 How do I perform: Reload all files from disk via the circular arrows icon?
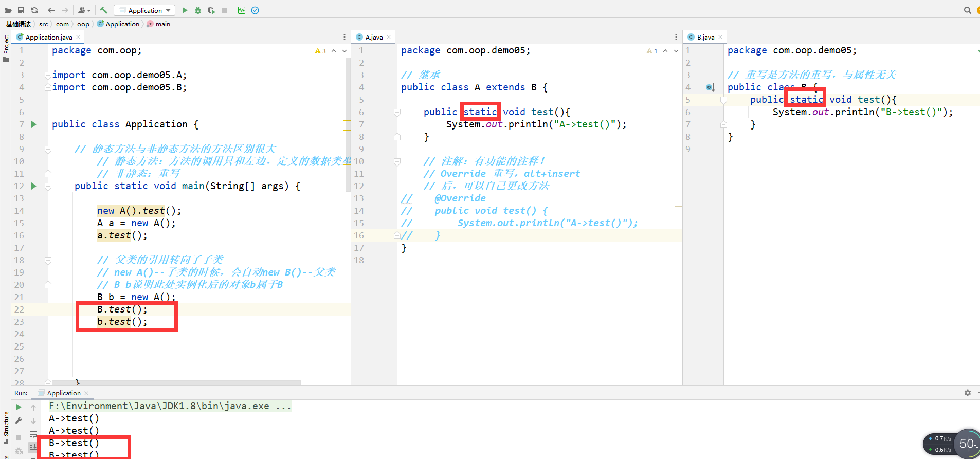pos(34,10)
